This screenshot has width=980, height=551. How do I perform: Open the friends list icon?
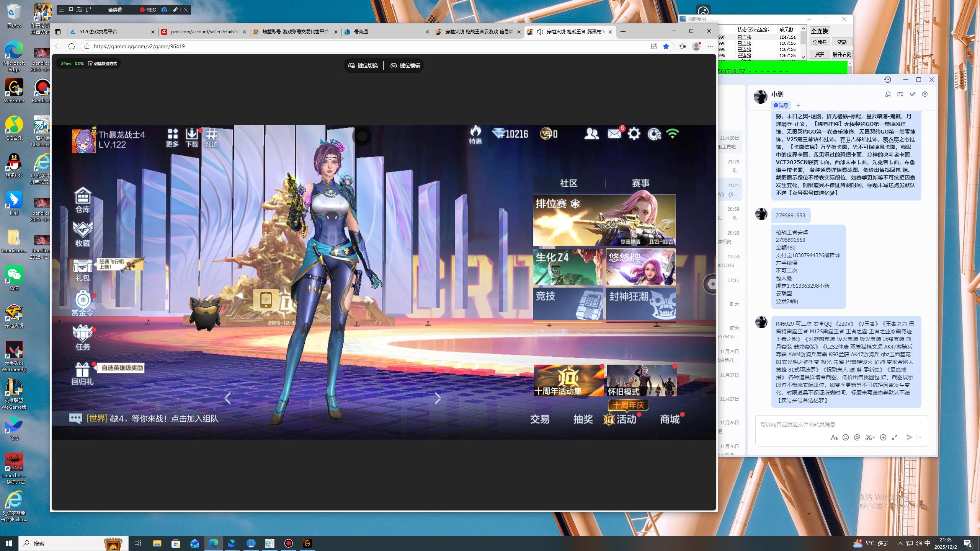(591, 134)
